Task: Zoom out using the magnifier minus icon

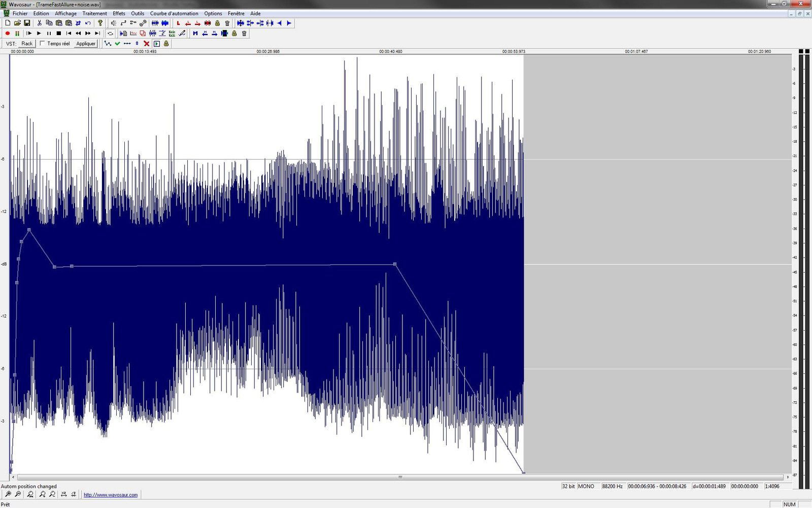Action: pyautogui.click(x=19, y=494)
